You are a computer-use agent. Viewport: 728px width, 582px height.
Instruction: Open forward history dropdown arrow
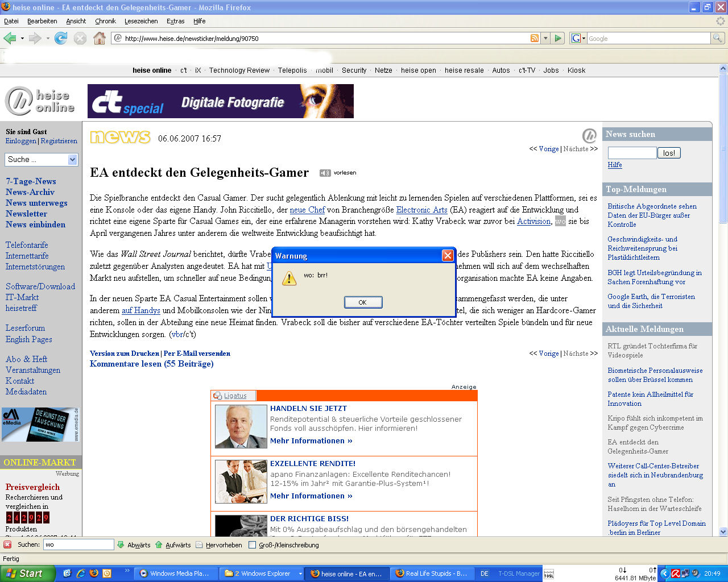(x=48, y=39)
